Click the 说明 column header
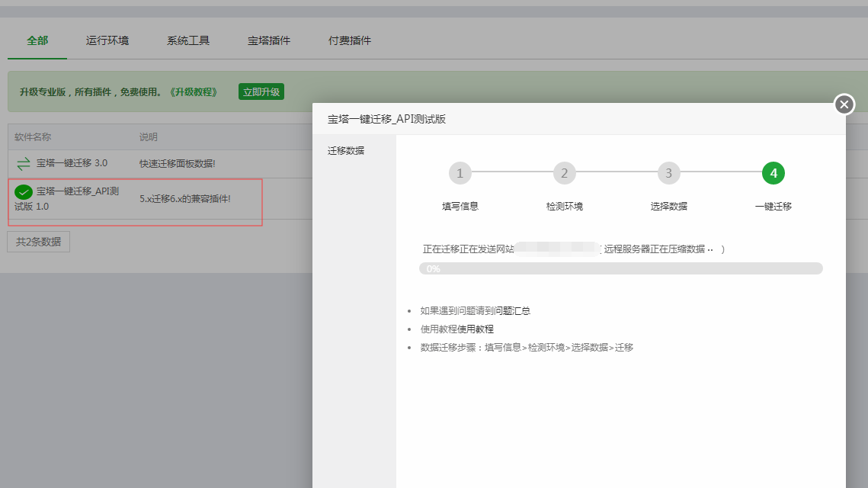This screenshot has width=868, height=488. point(149,136)
